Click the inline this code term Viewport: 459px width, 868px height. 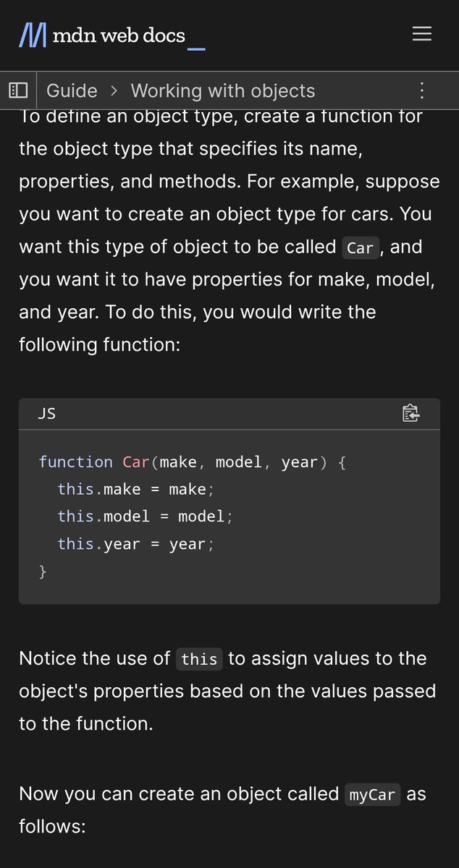click(199, 659)
